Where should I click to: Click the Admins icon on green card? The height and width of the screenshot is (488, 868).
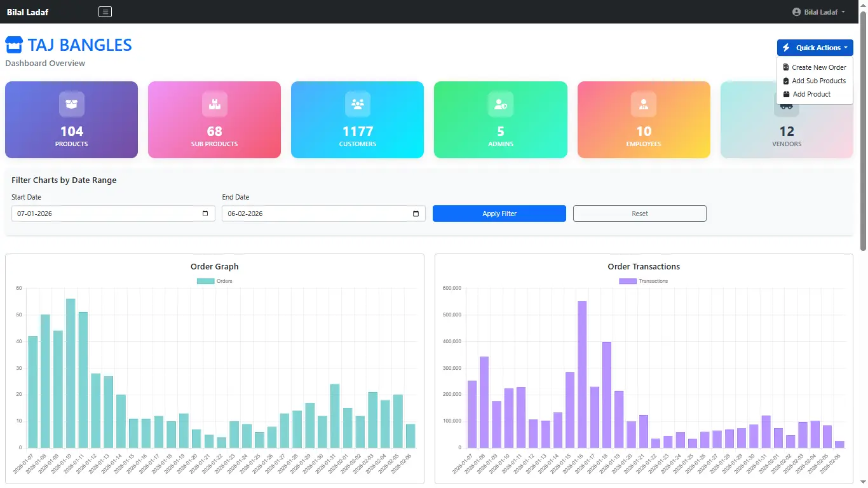pos(500,104)
